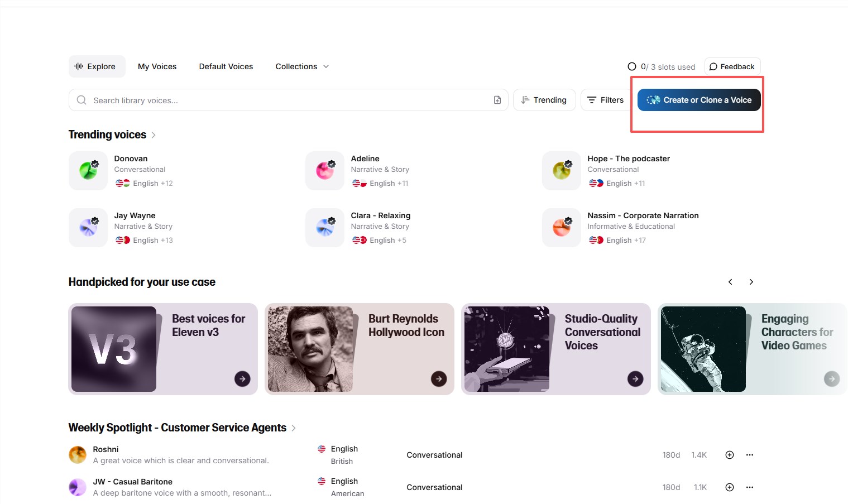
Task: Expand the Collections dropdown
Action: (302, 66)
